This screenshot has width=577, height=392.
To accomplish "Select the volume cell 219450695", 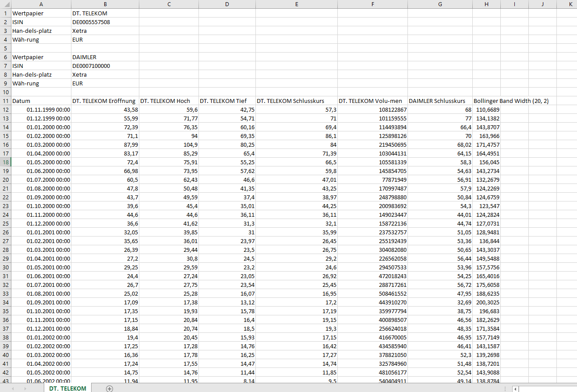I will tap(372, 145).
